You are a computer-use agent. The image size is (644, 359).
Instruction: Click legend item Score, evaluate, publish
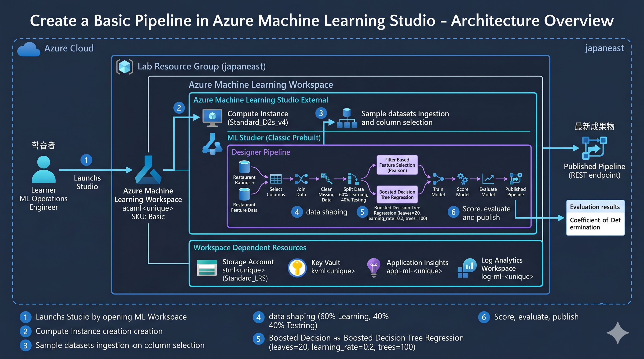(x=536, y=317)
